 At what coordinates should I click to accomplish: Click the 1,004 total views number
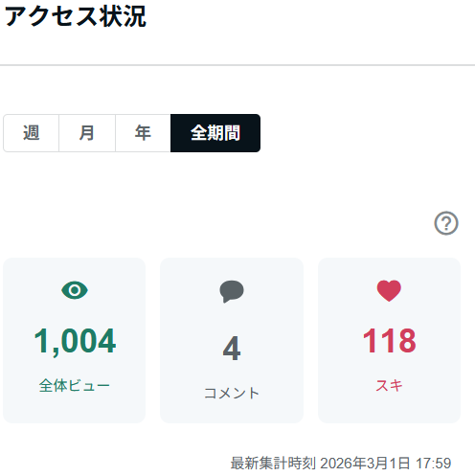click(x=75, y=341)
